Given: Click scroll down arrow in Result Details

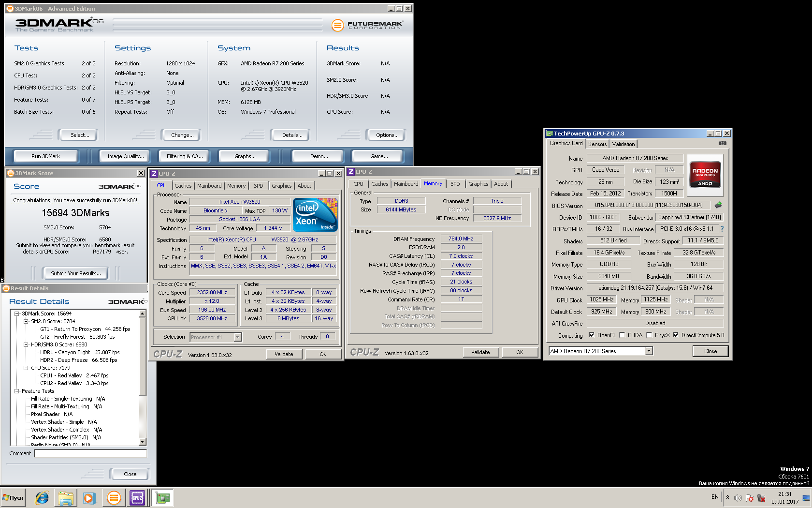Looking at the screenshot, I should tap(143, 442).
